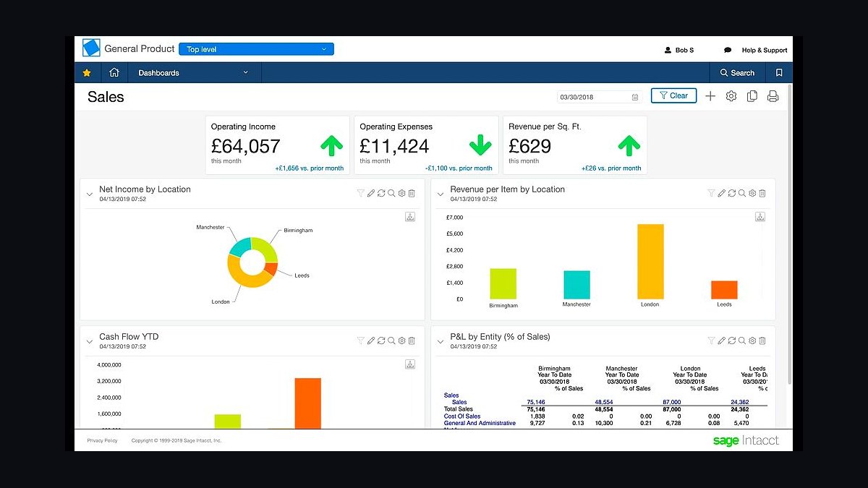Edit the Cash Flow YTD widget with pencil icon

371,341
